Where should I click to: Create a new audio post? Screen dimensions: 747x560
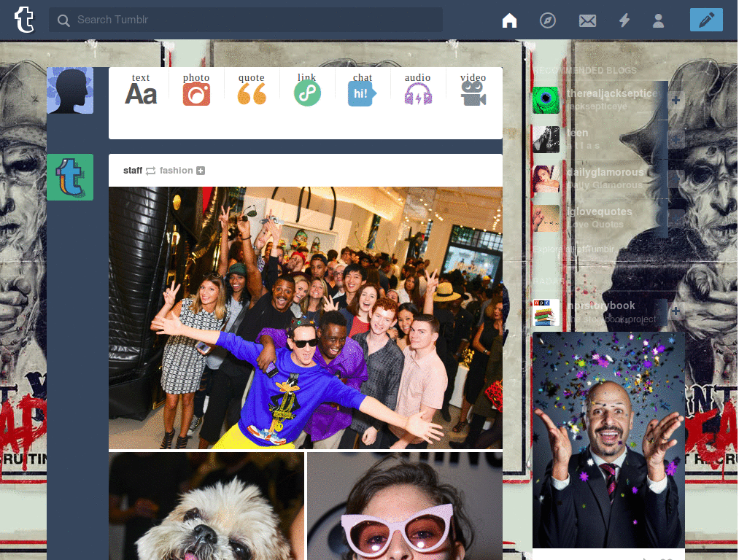(418, 89)
